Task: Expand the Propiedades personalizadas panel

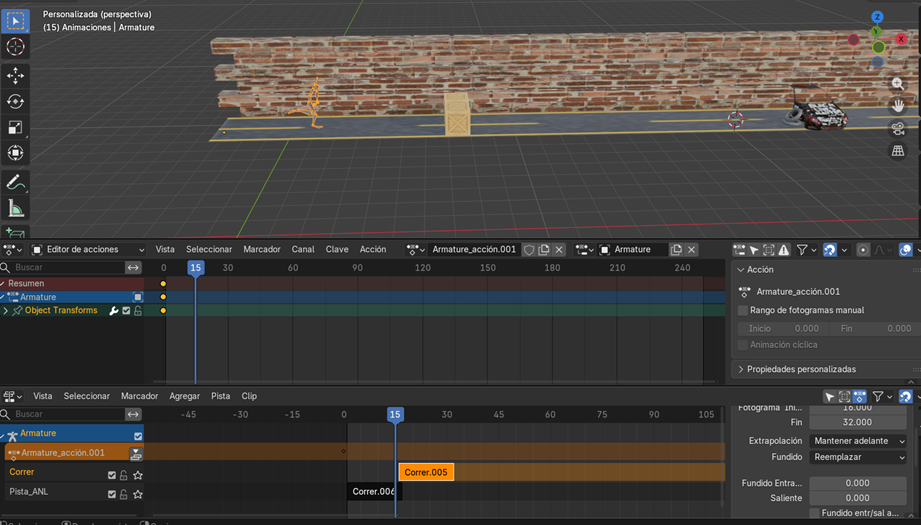Action: (800, 369)
